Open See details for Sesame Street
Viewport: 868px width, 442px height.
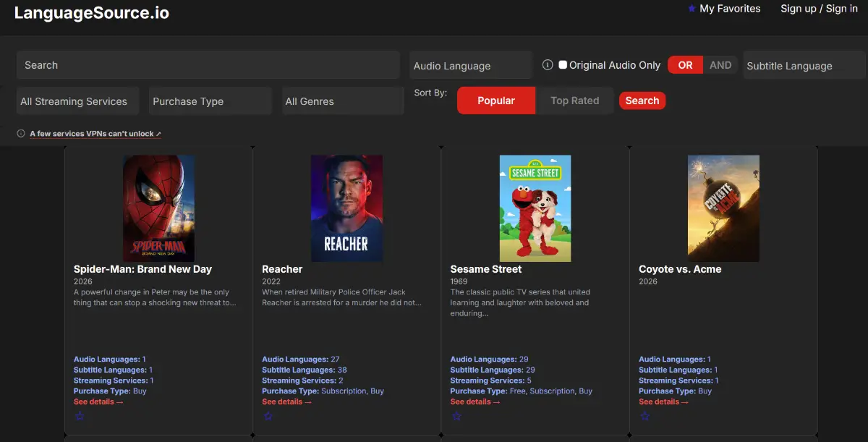(x=475, y=401)
